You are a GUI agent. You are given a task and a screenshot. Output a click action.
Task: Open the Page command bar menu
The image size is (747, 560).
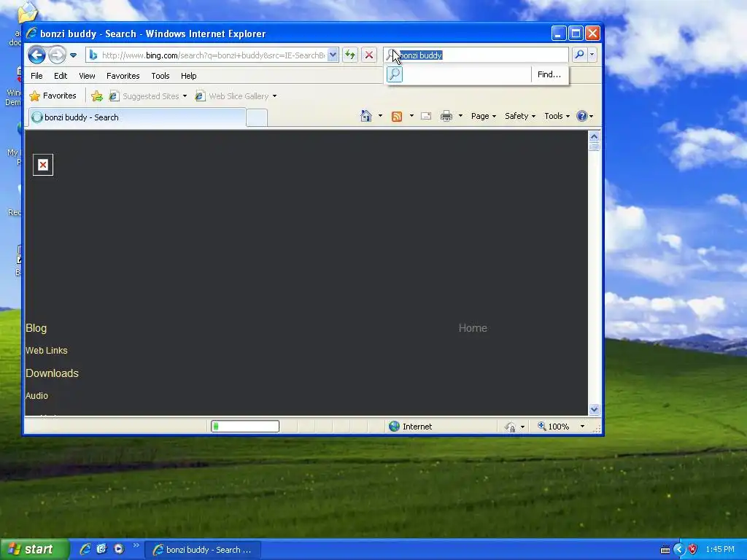(x=483, y=116)
